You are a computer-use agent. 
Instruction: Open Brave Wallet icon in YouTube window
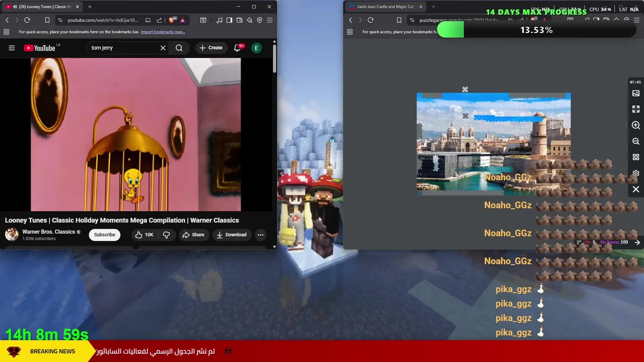pyautogui.click(x=239, y=20)
